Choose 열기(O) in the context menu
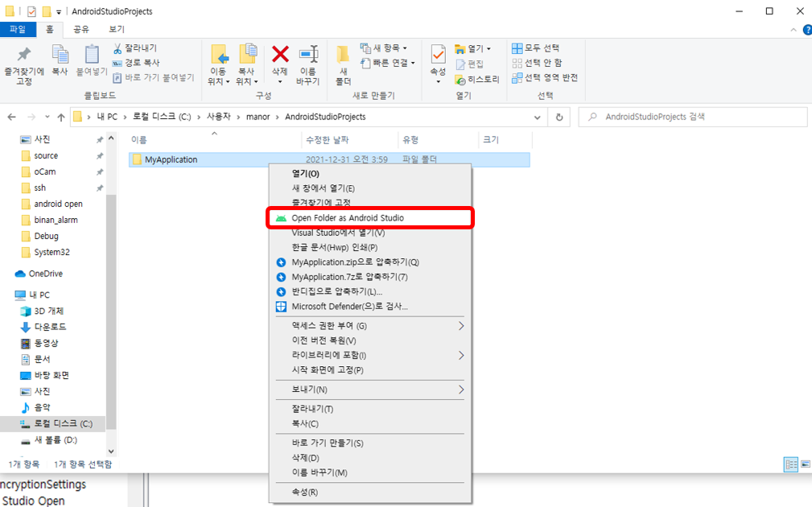This screenshot has height=507, width=812. 369,174
